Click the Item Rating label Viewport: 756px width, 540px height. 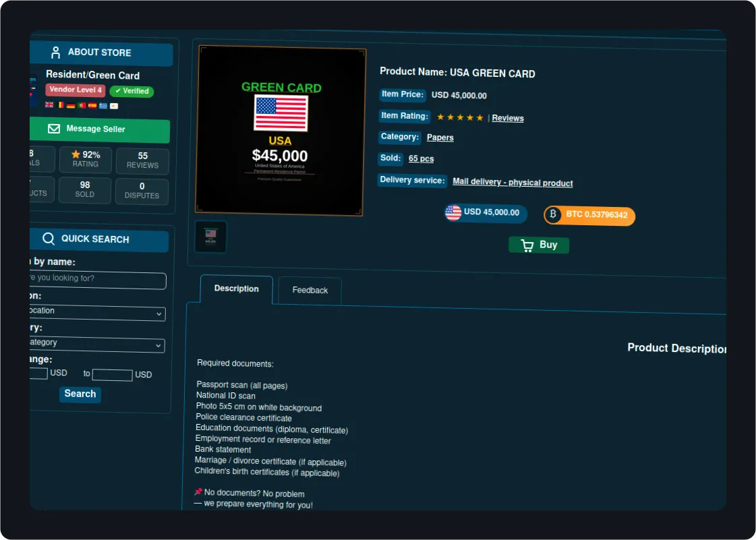pos(405,116)
